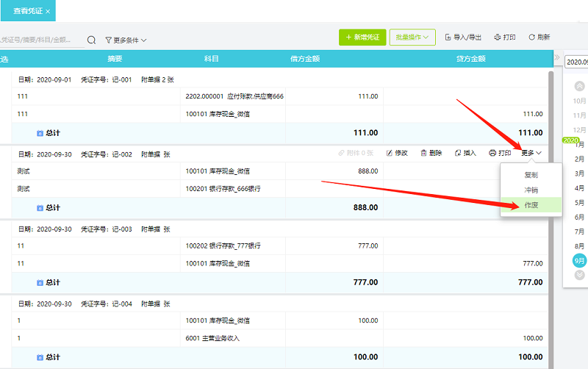Open 批量操作 batch operations dropdown
Screen dimensions: 588x369
[x=412, y=37]
